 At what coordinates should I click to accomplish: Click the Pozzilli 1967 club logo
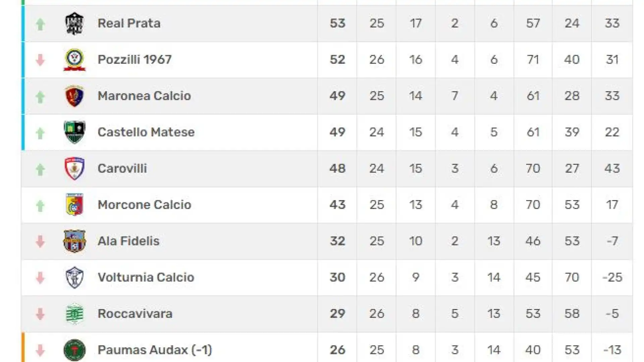[x=74, y=60]
